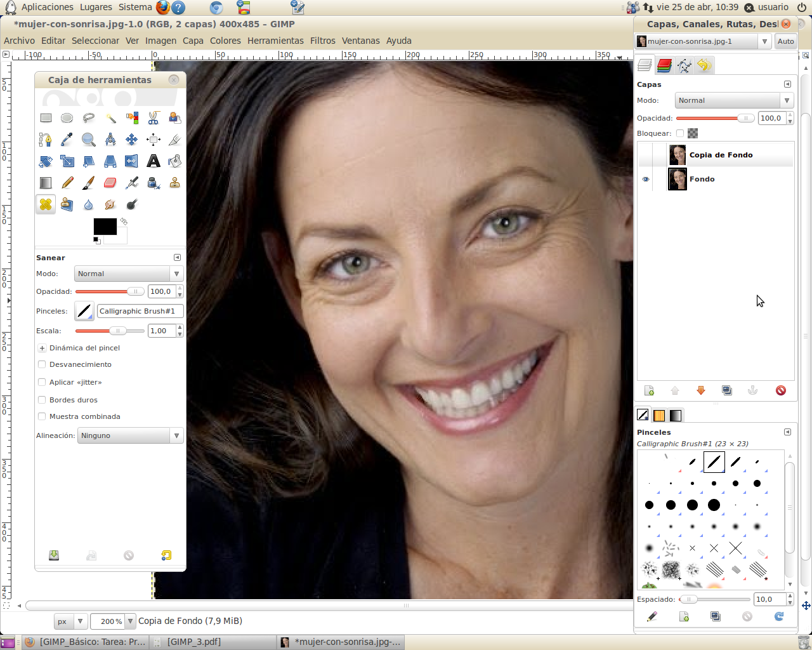
Task: Select the Blur/Sharpen droplet tool
Action: 89,204
